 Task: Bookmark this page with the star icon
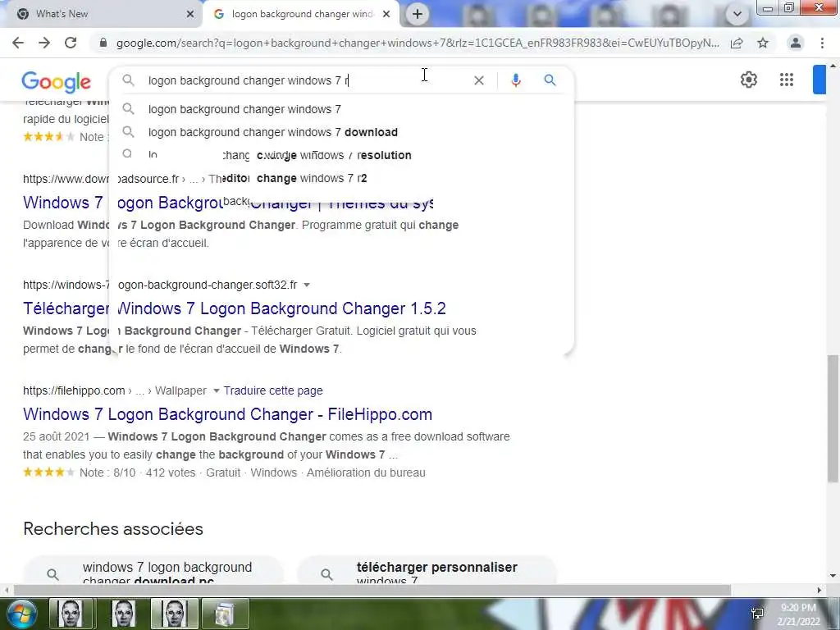(763, 43)
